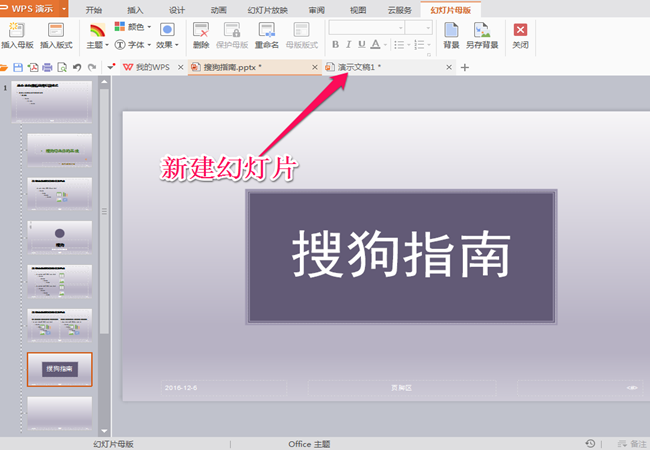
Task: Click the Delete (删除) master icon
Action: click(201, 30)
